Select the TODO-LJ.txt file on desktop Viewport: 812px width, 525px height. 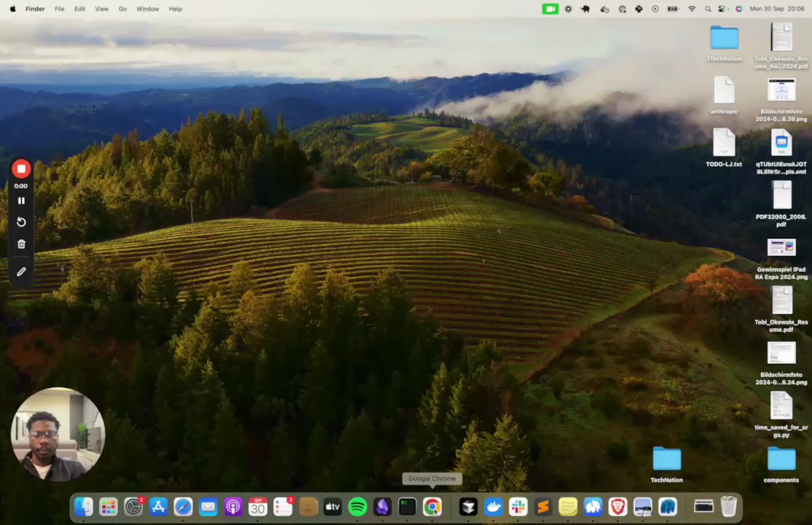click(724, 148)
